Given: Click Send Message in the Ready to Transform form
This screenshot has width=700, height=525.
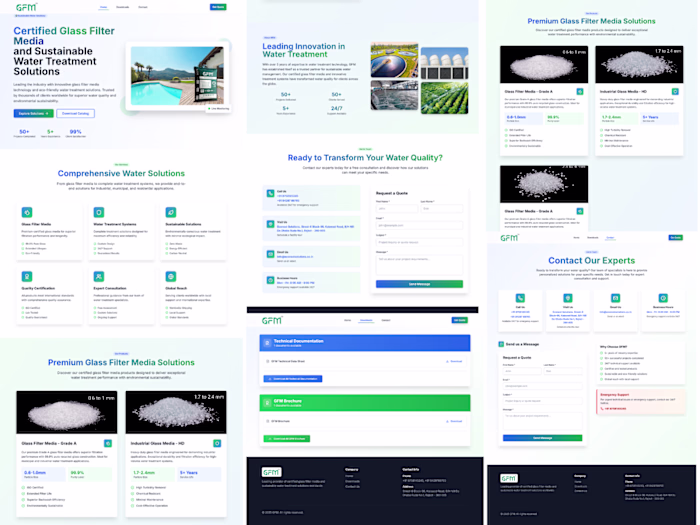Looking at the screenshot, I should pos(419,284).
